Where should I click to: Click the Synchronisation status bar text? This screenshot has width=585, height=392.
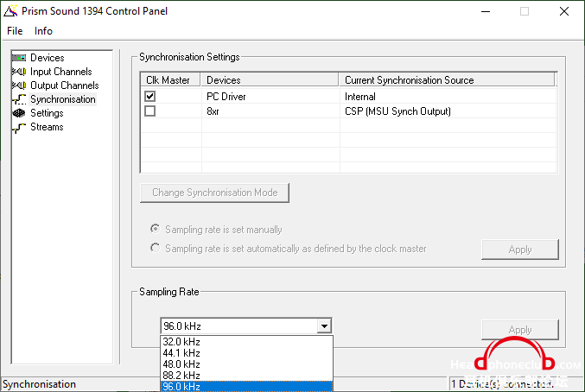pos(39,384)
